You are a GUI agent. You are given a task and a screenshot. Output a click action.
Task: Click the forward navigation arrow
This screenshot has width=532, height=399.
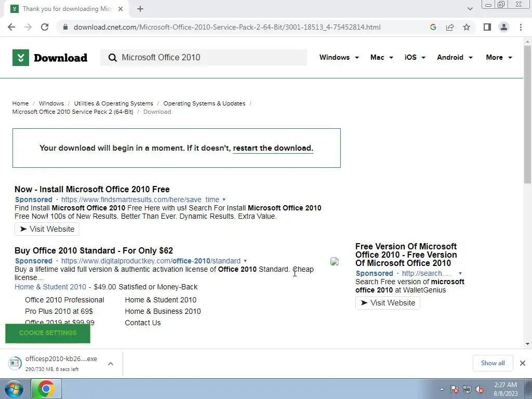[x=28, y=27]
